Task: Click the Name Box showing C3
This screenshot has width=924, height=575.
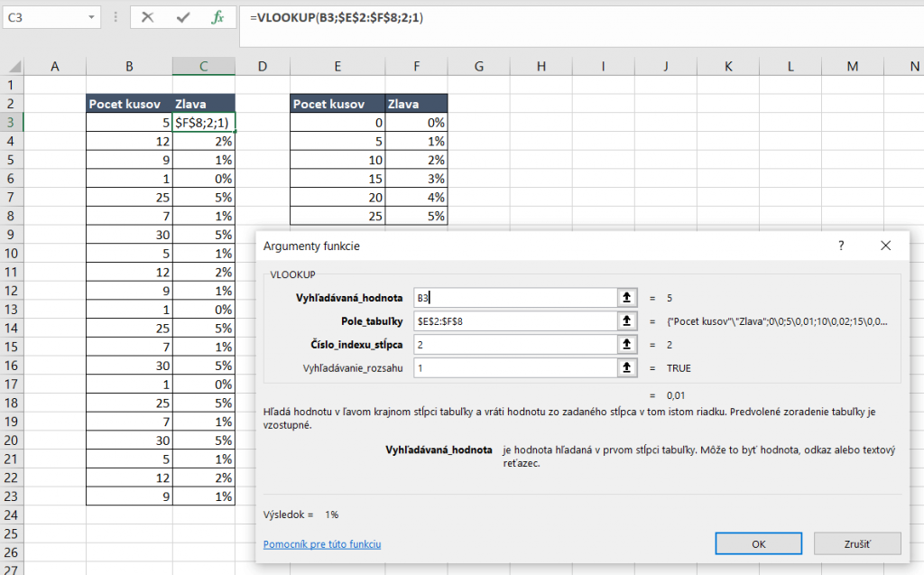Action: 44,18
